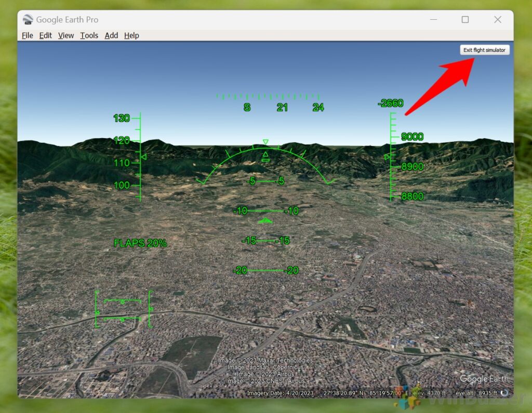Select the -5 pitch ladder line
The image size is (532, 413).
point(265,181)
